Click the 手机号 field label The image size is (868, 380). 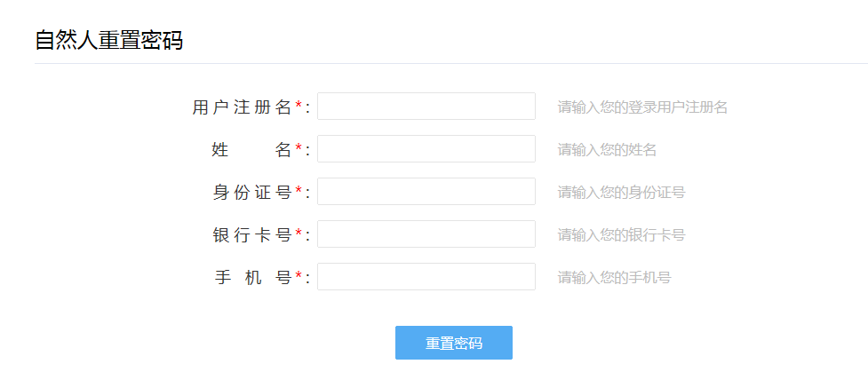coord(253,278)
